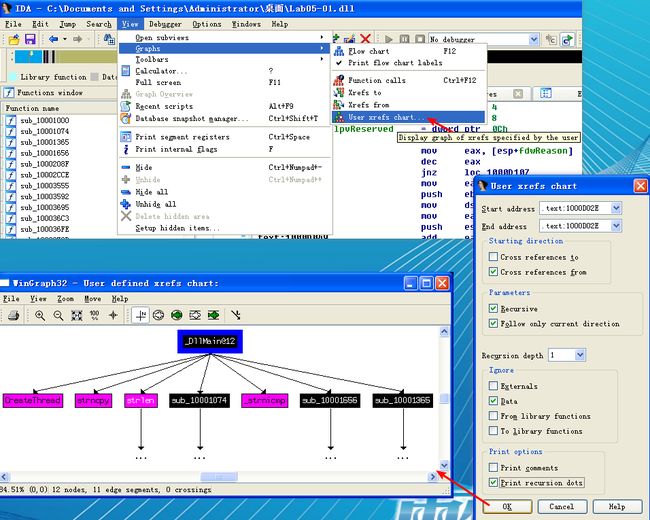Image resolution: width=650 pixels, height=520 pixels.
Task: Click the print icon in WinGraph32 toolbar
Action: (x=13, y=316)
